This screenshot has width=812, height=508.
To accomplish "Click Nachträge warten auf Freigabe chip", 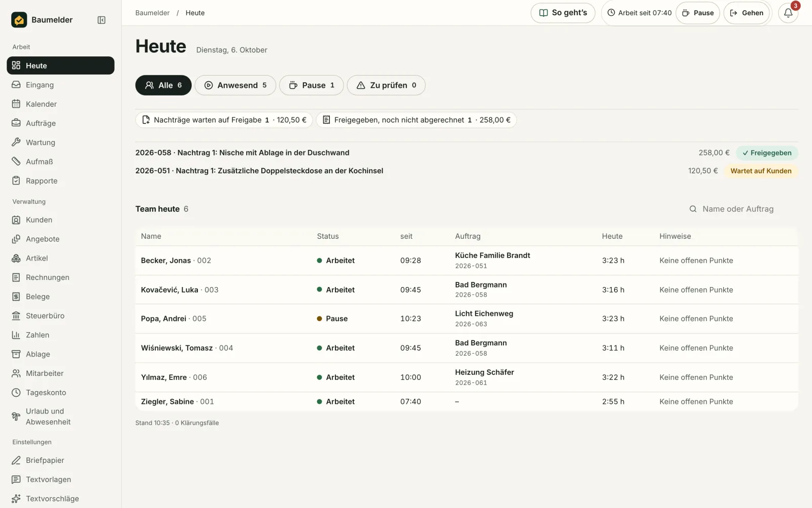I will click(x=224, y=120).
